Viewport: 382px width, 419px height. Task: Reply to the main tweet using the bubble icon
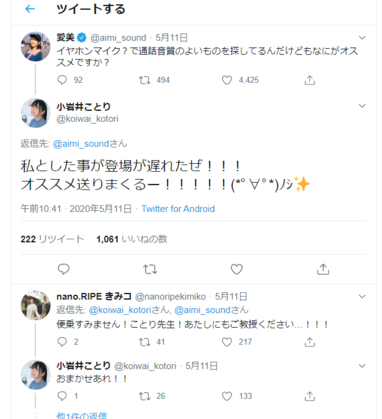click(64, 269)
